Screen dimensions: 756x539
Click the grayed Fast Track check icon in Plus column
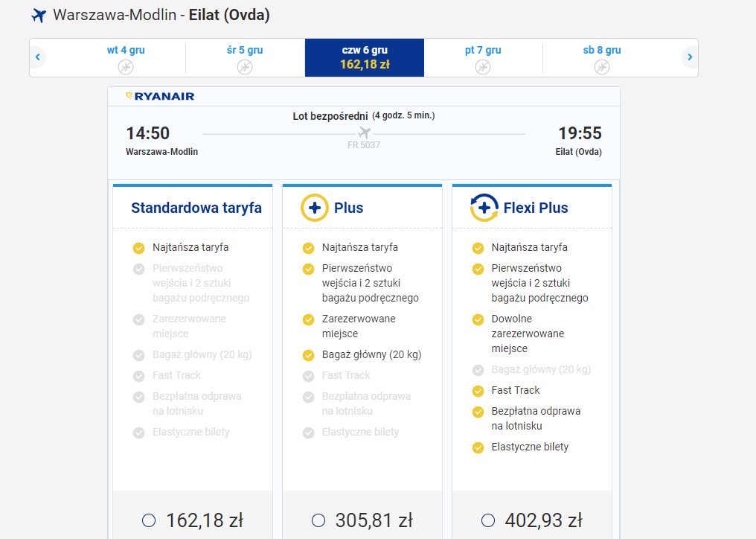coord(307,375)
